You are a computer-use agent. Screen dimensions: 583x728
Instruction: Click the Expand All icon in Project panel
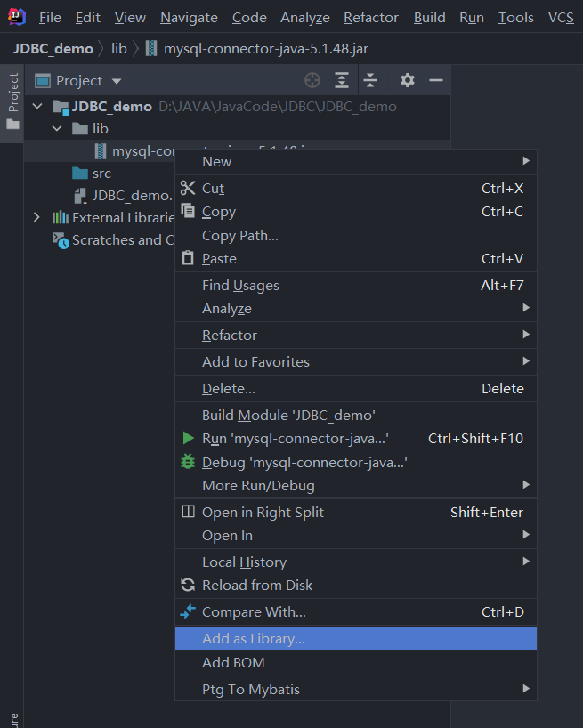click(342, 80)
